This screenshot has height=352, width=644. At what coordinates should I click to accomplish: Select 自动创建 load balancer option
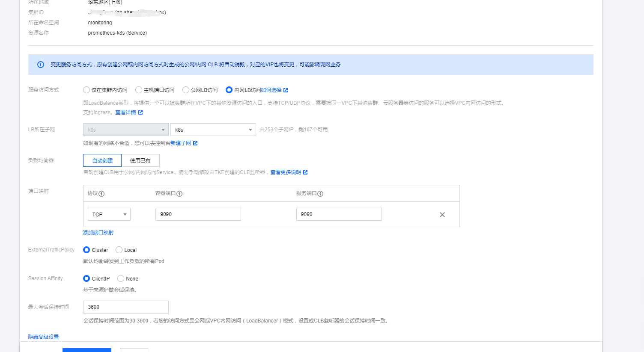[x=102, y=160]
